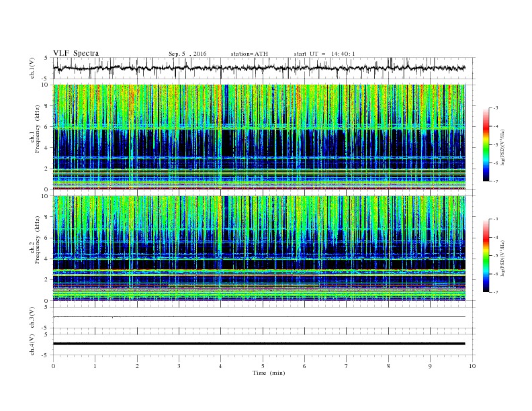
Task: Click the '8' tick on the time axis
Action: click(x=388, y=366)
